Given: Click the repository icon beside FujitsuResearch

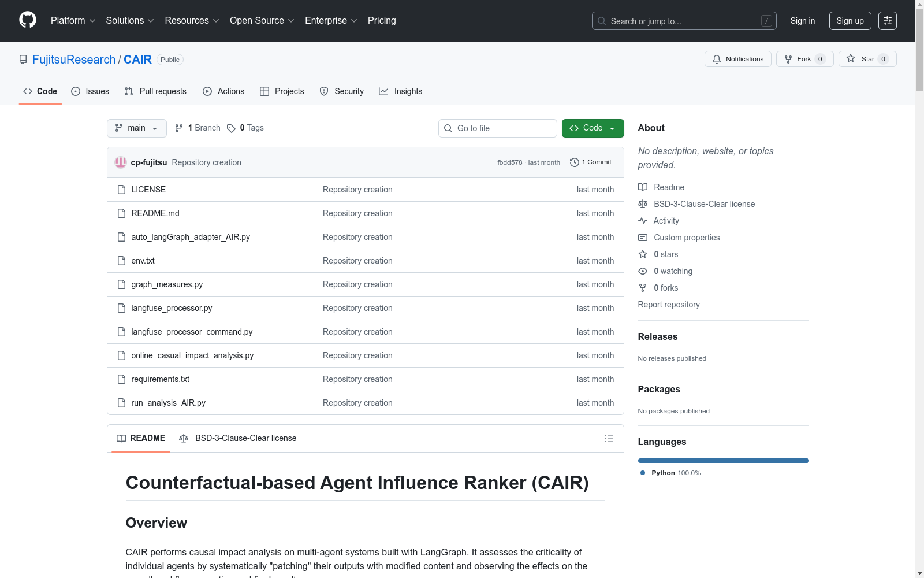Looking at the screenshot, I should pos(23,60).
